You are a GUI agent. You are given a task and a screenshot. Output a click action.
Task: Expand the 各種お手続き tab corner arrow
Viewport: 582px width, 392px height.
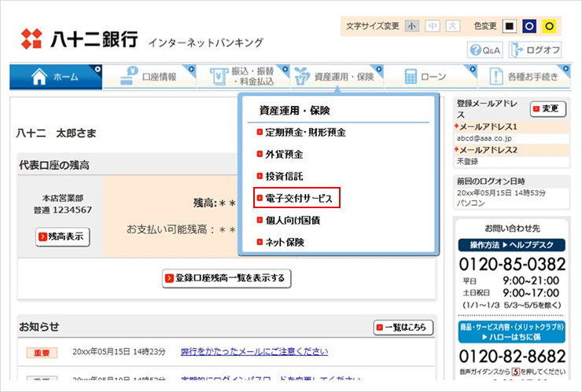pos(566,69)
